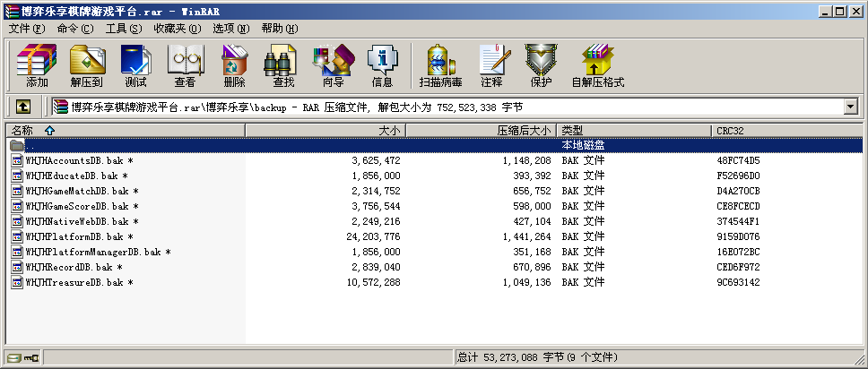Click the parent folder ".." entry

pyautogui.click(x=30, y=145)
